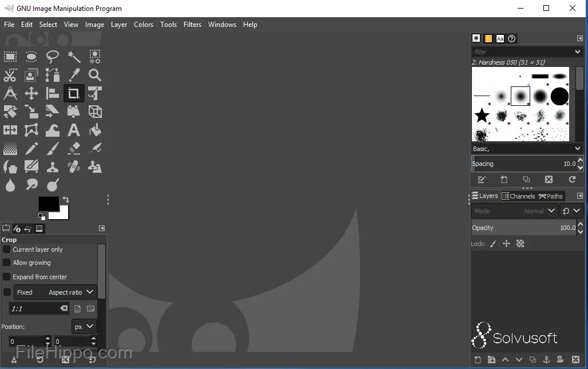Open the File menu
This screenshot has width=588, height=369.
point(9,25)
